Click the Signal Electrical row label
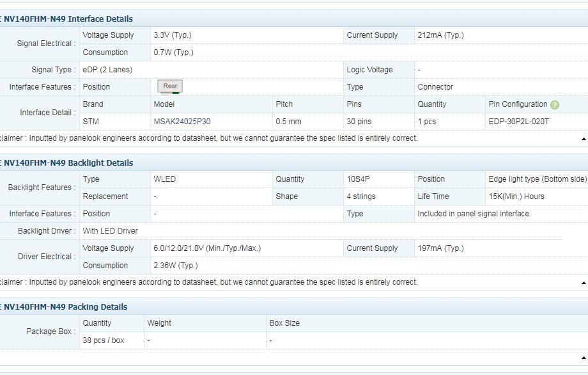The width and height of the screenshot is (588, 375). click(x=46, y=44)
